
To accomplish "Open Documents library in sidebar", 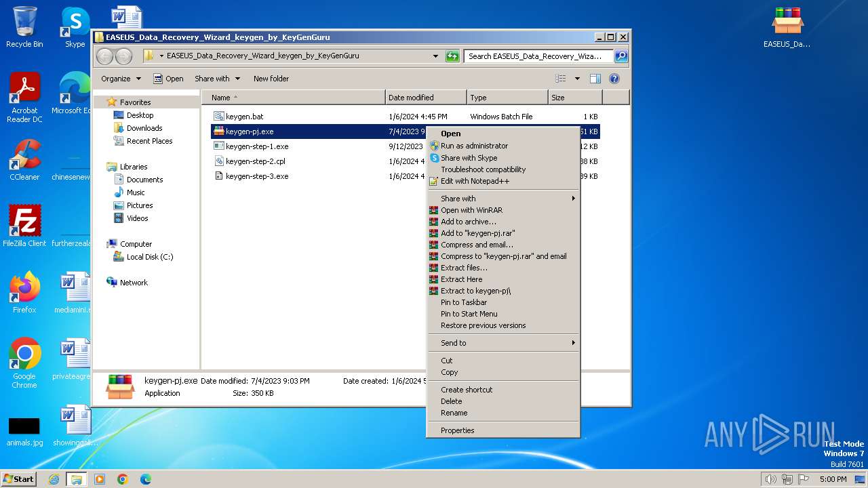I will click(138, 180).
